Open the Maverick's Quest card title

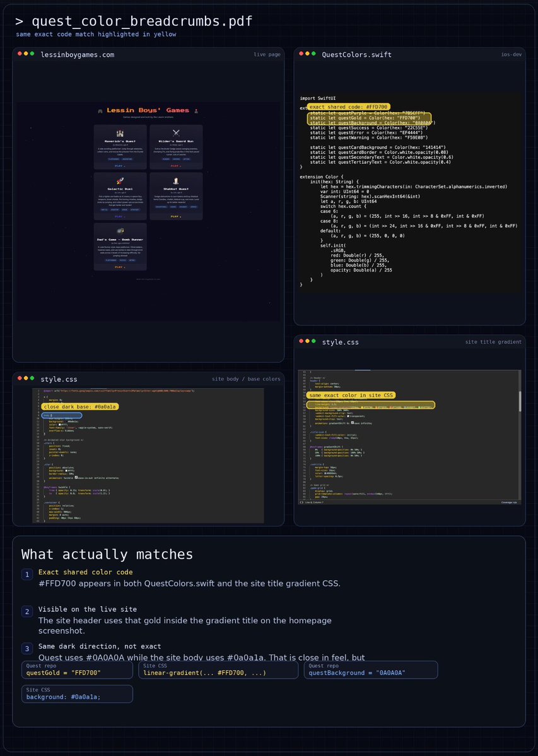click(x=120, y=141)
